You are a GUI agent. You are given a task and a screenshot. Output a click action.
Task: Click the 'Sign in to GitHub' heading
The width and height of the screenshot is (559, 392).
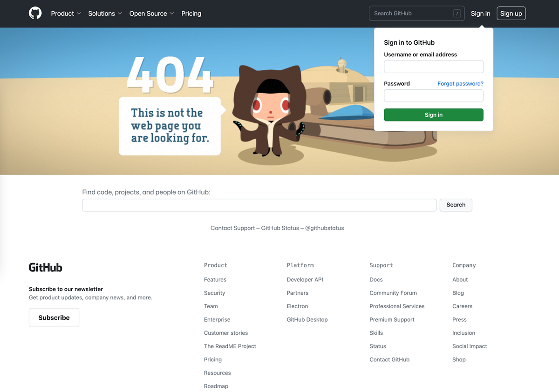(x=409, y=42)
